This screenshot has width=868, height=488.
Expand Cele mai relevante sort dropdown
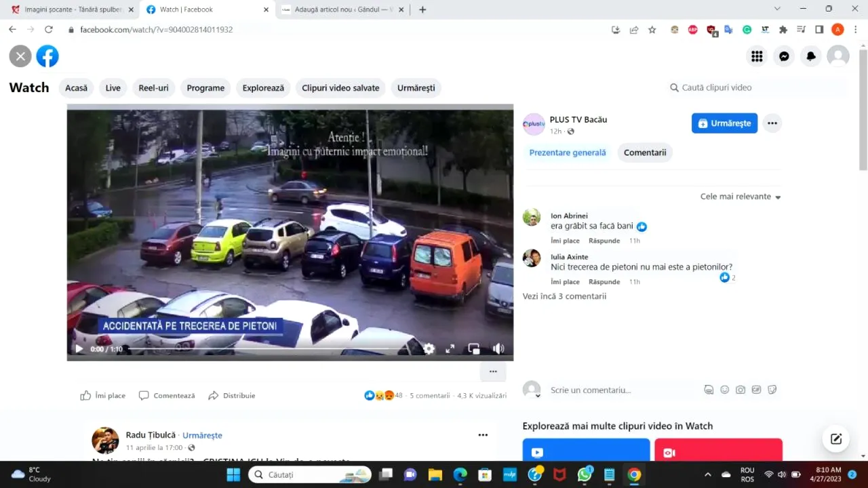coord(741,197)
